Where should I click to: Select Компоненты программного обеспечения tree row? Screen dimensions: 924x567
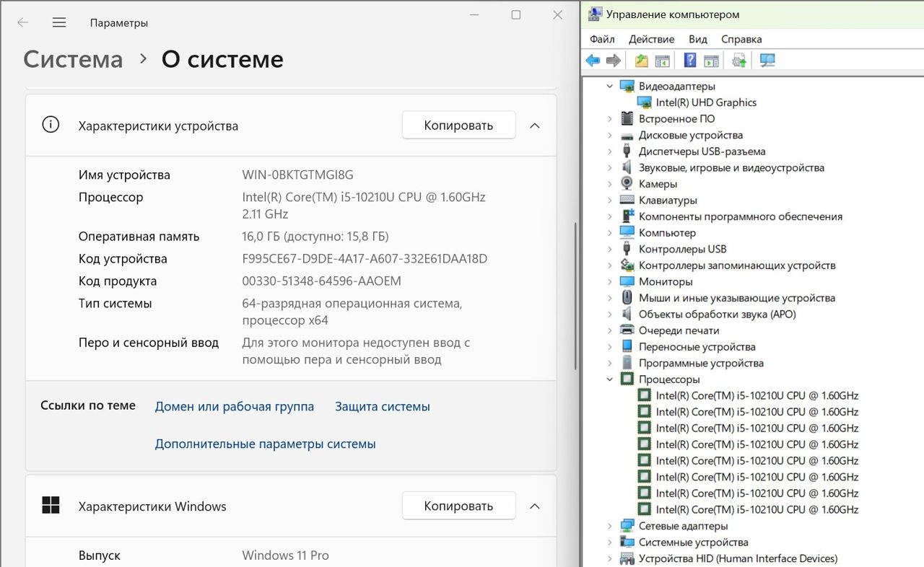(x=741, y=216)
